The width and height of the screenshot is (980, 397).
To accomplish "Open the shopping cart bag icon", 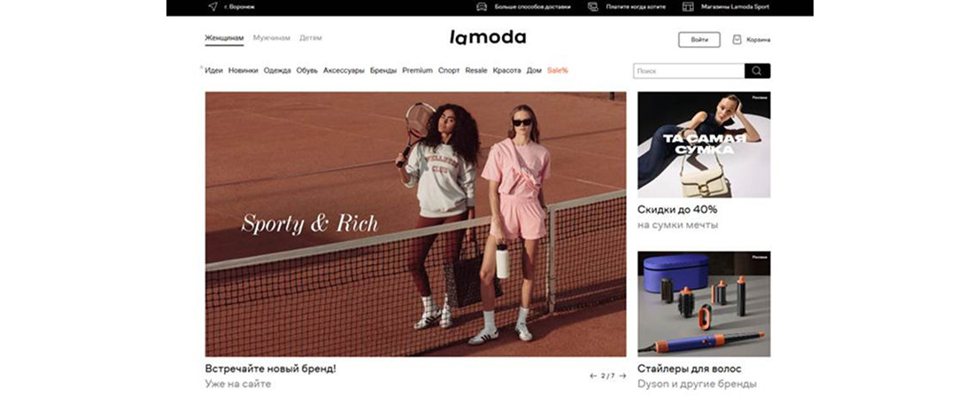I will tap(737, 39).
